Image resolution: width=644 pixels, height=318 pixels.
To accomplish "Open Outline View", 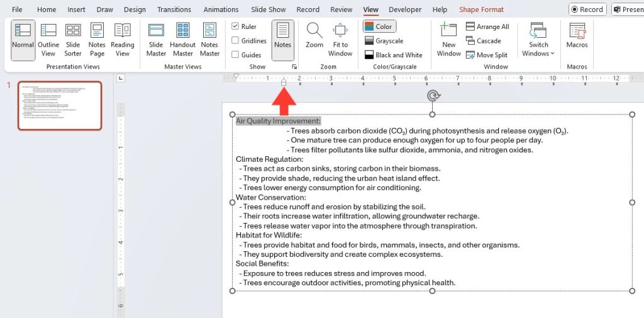I will coord(48,40).
